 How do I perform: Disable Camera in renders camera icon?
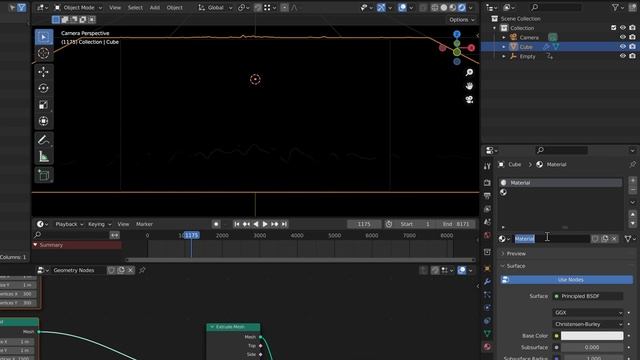[x=632, y=37]
